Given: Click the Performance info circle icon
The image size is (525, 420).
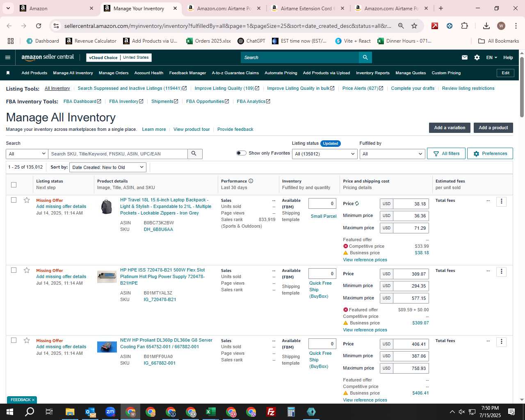Looking at the screenshot, I should (251, 181).
